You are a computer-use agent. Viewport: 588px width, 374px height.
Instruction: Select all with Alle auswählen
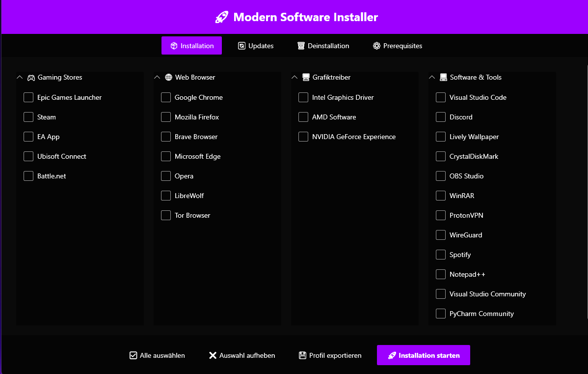pos(157,355)
